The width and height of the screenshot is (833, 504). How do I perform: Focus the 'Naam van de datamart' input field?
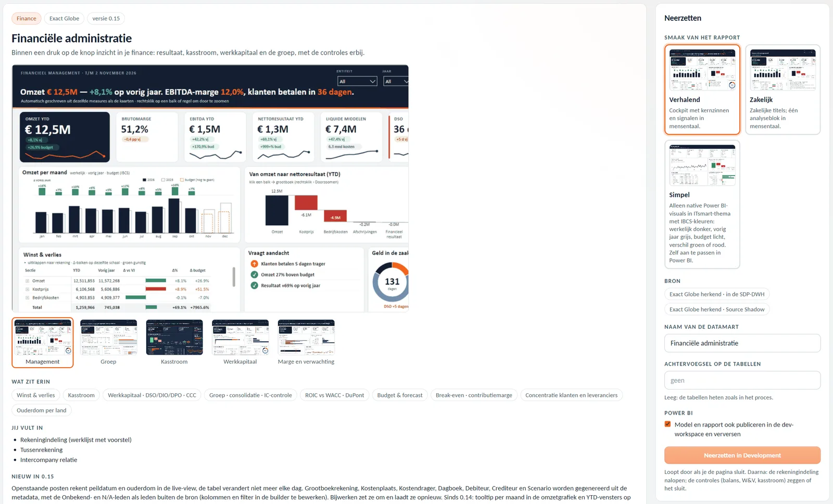click(742, 343)
